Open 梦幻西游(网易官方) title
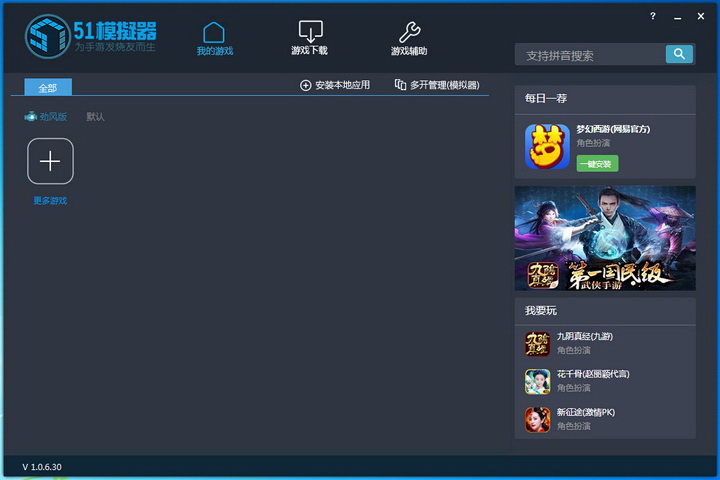Image resolution: width=720 pixels, height=480 pixels. (613, 129)
